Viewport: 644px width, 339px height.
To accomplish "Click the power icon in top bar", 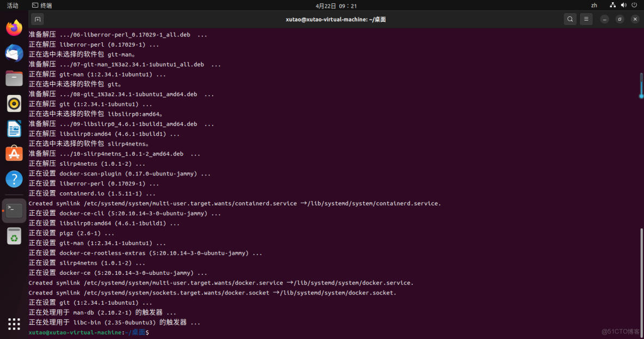I will [x=634, y=5].
